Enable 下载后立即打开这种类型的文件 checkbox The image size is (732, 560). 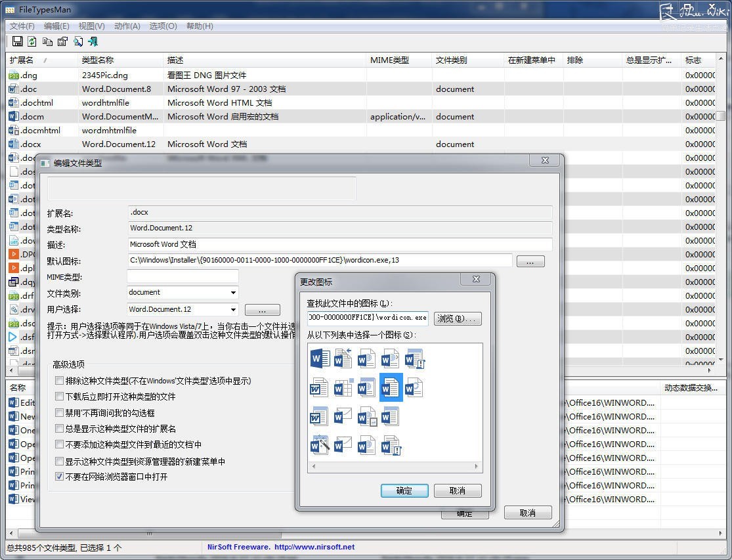59,397
